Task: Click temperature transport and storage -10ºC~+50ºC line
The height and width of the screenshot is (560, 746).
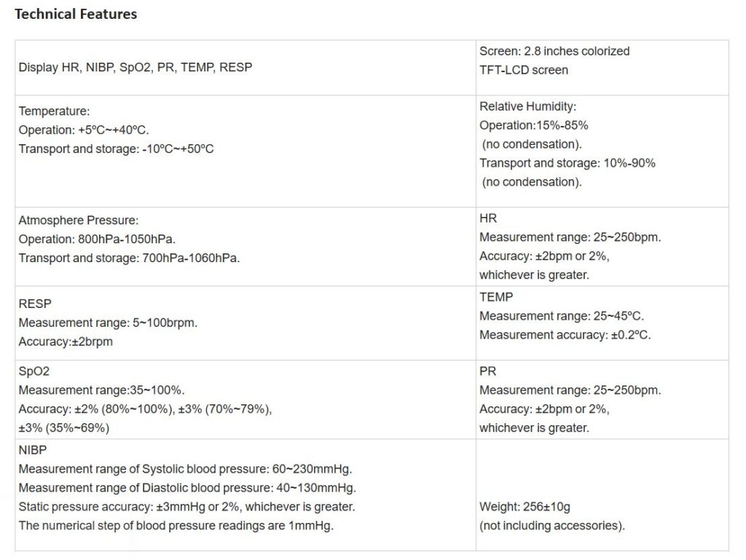Action: (x=117, y=149)
